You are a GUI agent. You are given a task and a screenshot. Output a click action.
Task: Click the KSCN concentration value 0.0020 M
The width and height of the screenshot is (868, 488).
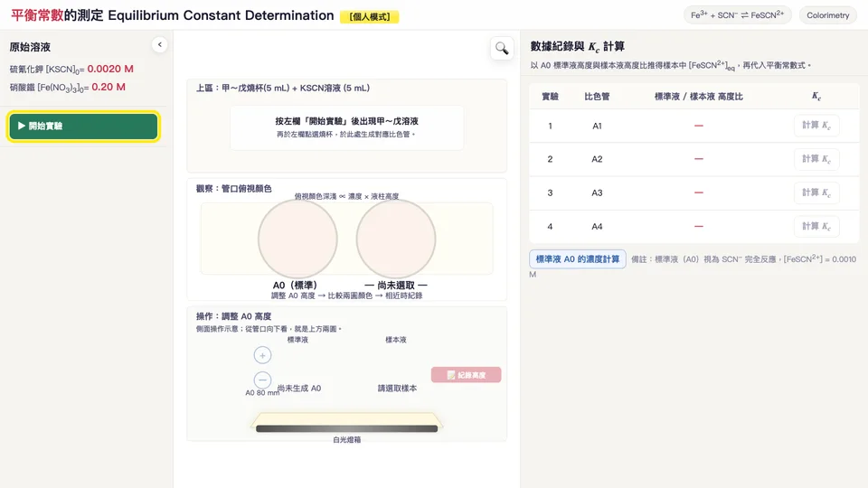(110, 69)
